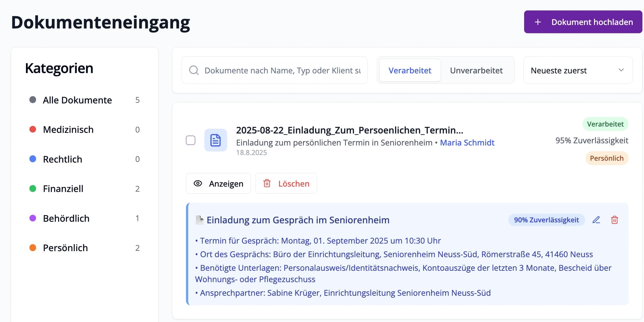The width and height of the screenshot is (644, 322).
Task: Select the Finanziell category
Action: (x=63, y=189)
